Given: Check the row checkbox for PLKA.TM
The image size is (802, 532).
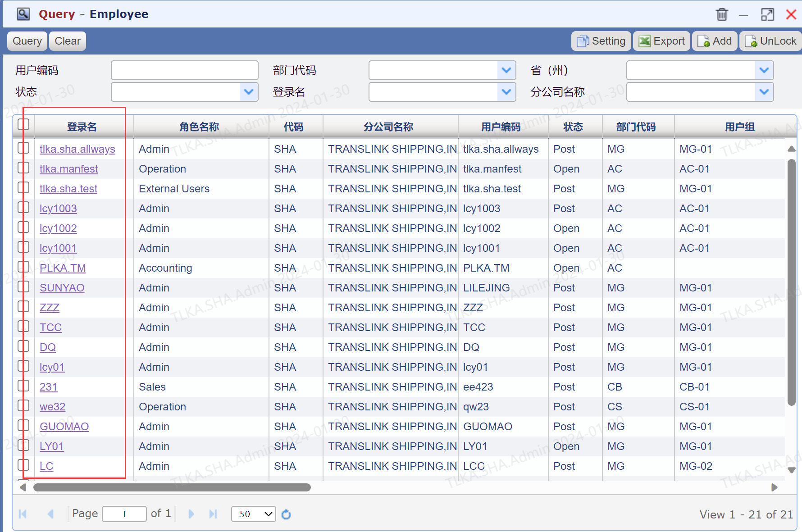Looking at the screenshot, I should click(x=23, y=267).
